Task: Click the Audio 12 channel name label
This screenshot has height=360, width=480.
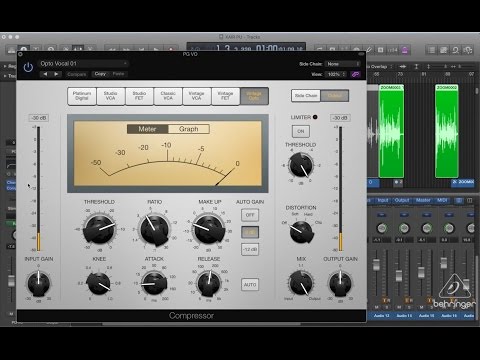Action: pyautogui.click(x=382, y=315)
